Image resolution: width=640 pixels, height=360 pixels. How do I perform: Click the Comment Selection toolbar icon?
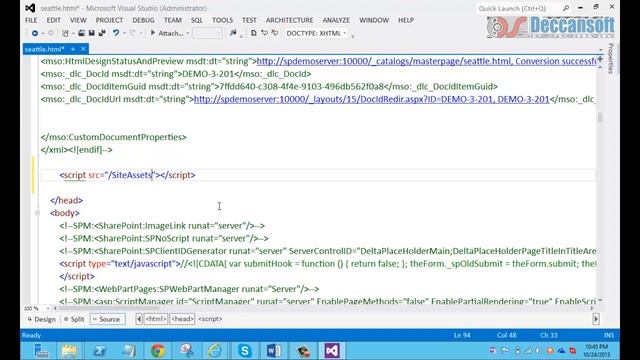tap(264, 33)
